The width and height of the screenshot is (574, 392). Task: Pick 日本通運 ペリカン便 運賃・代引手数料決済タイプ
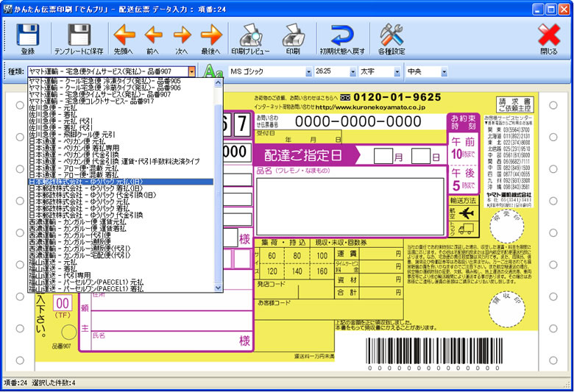coord(121,161)
